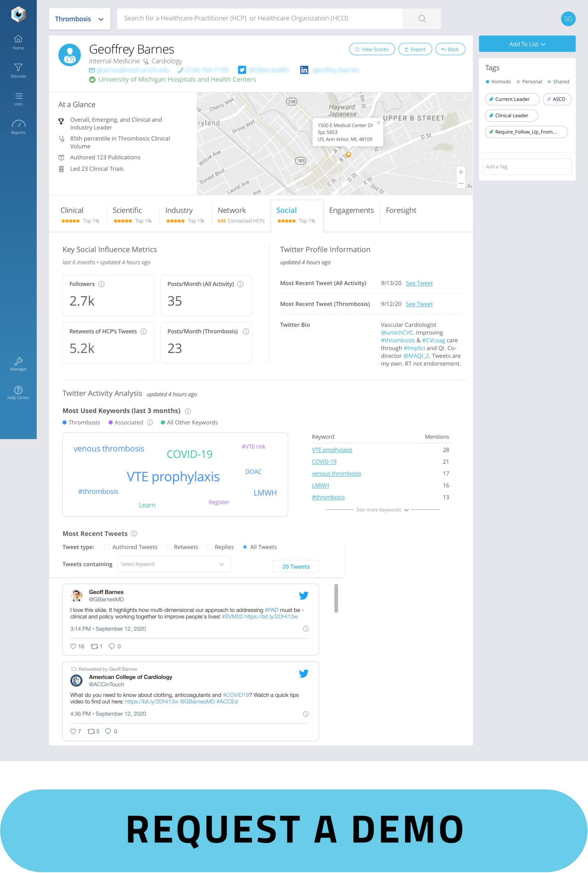Open University of Michigan Hospitals link

coord(177,79)
